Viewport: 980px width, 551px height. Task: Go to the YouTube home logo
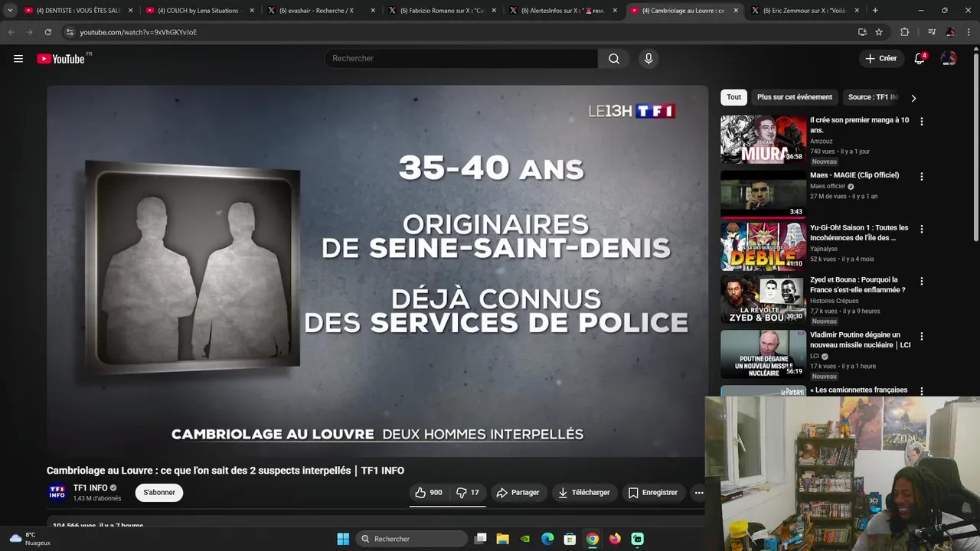61,59
